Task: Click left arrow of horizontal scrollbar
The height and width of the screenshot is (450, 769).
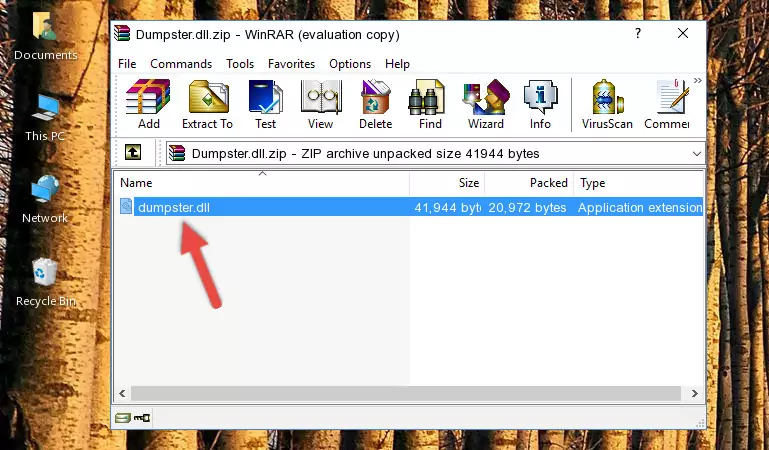Action: (x=122, y=393)
